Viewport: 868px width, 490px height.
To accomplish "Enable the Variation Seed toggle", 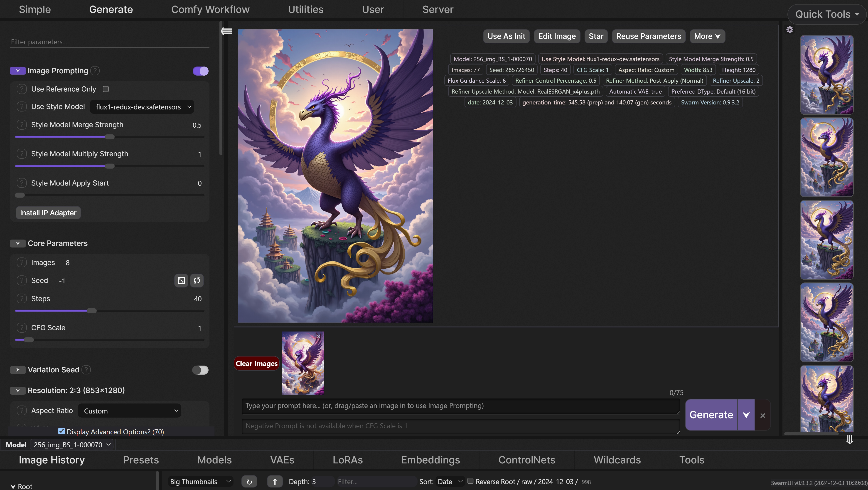I will [200, 370].
